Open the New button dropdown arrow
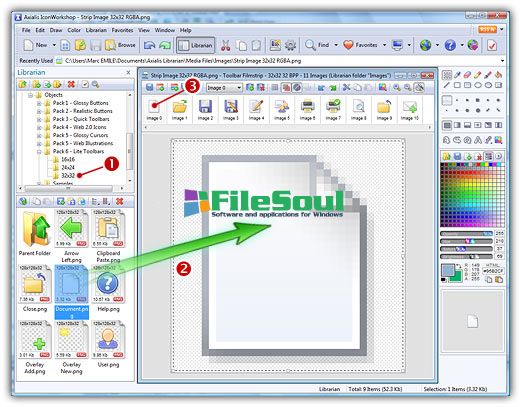The height and width of the screenshot is (407, 530). pyautogui.click(x=55, y=46)
